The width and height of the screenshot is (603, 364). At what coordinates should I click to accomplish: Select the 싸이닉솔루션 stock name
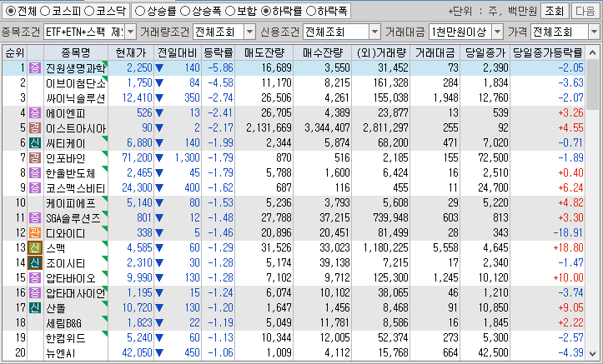76,98
